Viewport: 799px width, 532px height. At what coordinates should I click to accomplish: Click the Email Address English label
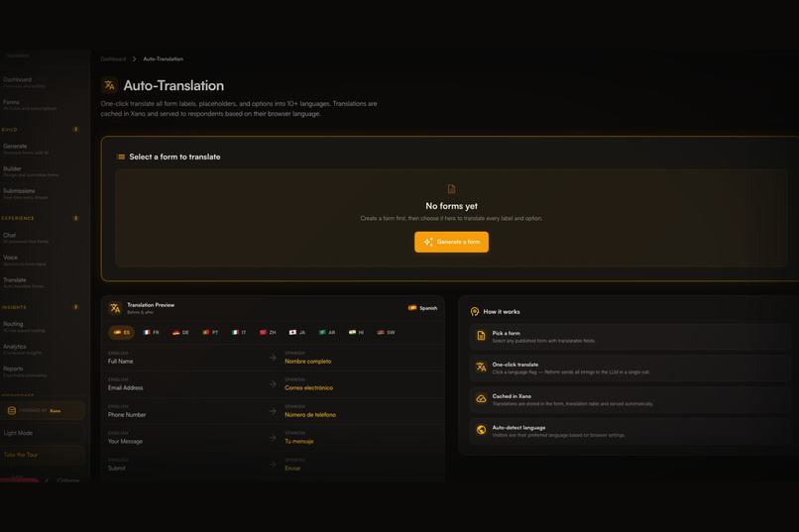(125, 387)
